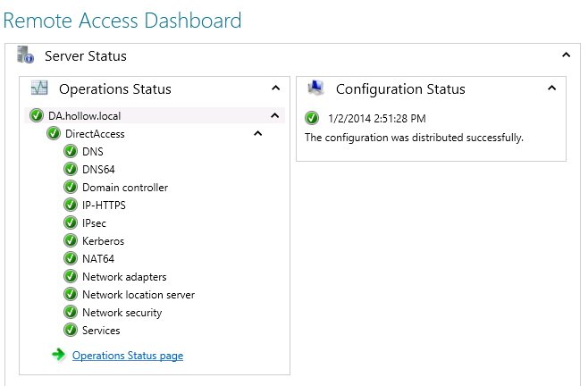Click green check icon beside Services

(71, 331)
